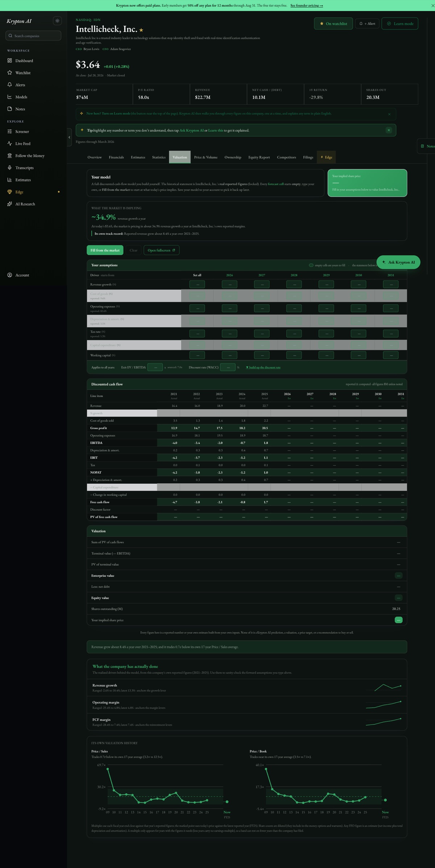Viewport: 435px width, 868px height.
Task: Open Estimates bar-chart icon in sidebar
Action: 10,180
